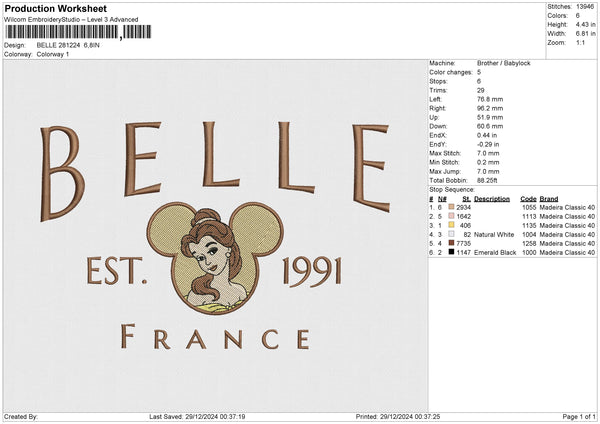Click the stitch count '2934' in row 1
Screen dimensions: 600x424
463,207
